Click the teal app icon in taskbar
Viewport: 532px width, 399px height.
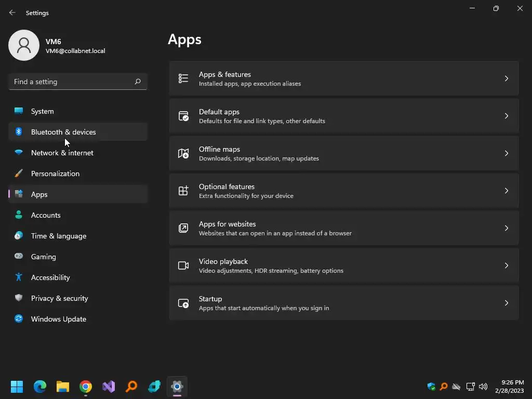pyautogui.click(x=154, y=387)
